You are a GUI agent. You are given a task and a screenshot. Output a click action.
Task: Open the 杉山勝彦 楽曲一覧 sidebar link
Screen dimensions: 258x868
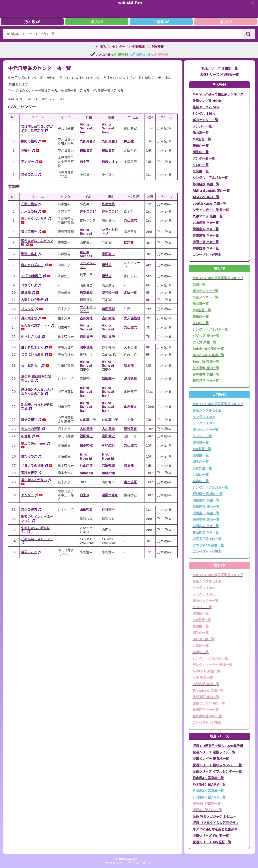point(206,184)
